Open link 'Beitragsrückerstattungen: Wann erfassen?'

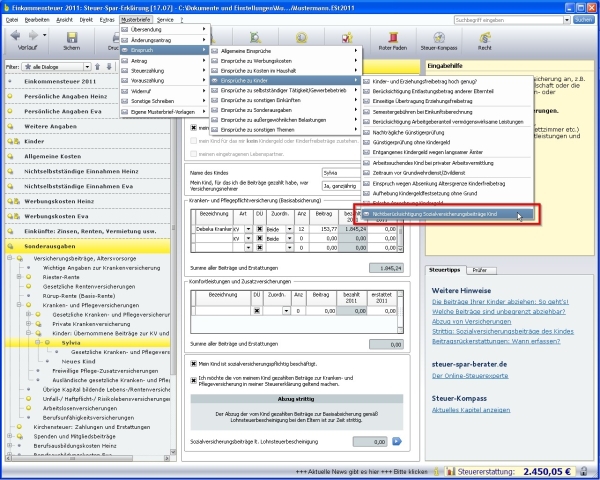496,341
